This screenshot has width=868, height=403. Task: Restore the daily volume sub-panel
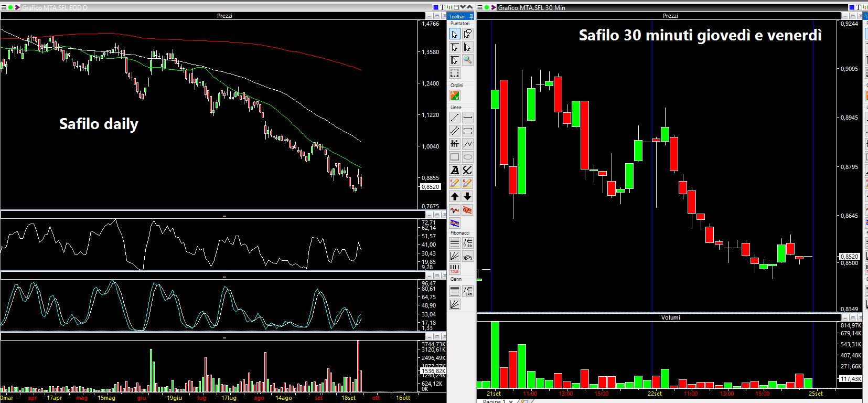click(x=437, y=336)
